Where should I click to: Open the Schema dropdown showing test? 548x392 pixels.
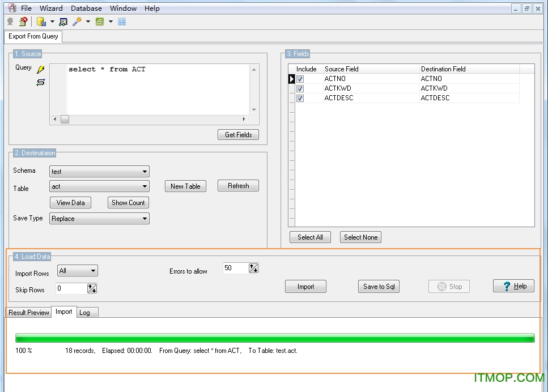click(x=145, y=171)
